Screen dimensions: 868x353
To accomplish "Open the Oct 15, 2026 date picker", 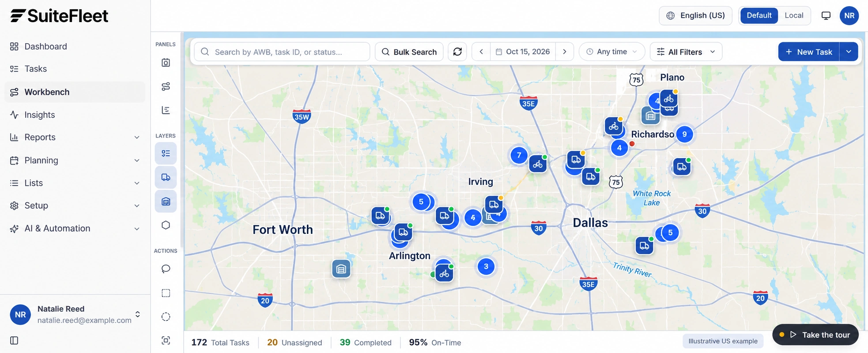I will pos(523,52).
